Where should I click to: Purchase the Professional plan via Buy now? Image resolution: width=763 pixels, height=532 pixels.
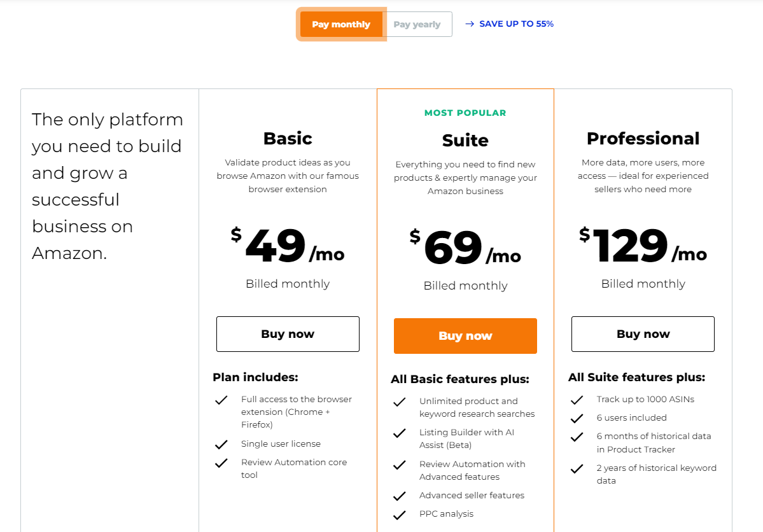pyautogui.click(x=643, y=334)
